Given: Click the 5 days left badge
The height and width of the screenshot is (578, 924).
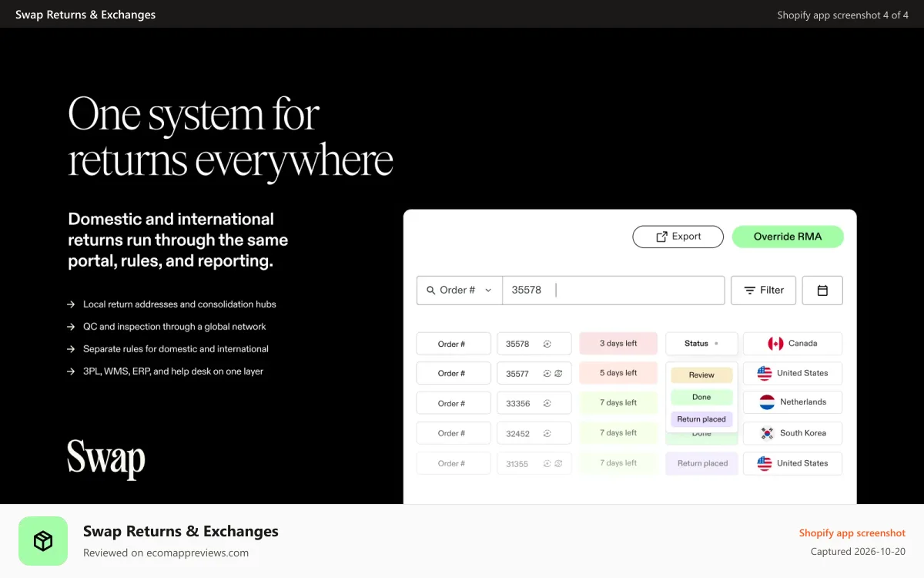Looking at the screenshot, I should point(618,373).
